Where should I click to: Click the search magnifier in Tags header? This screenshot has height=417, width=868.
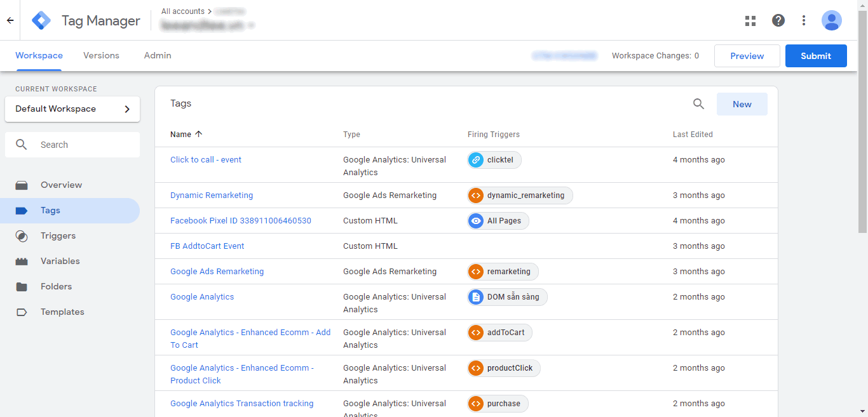point(698,104)
